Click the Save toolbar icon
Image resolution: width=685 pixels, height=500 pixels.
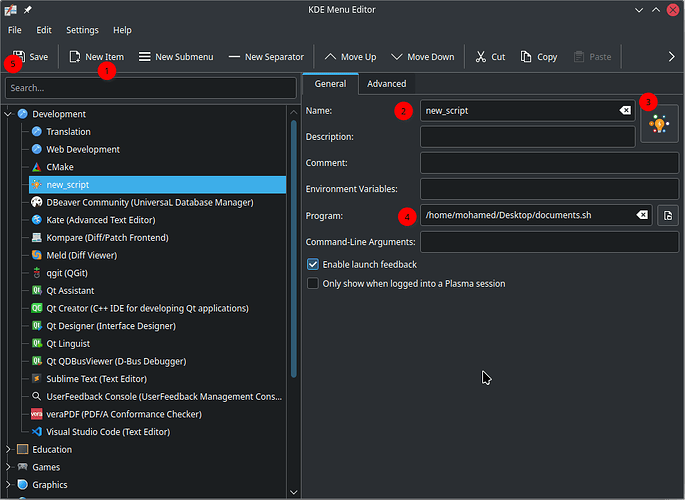click(x=18, y=56)
